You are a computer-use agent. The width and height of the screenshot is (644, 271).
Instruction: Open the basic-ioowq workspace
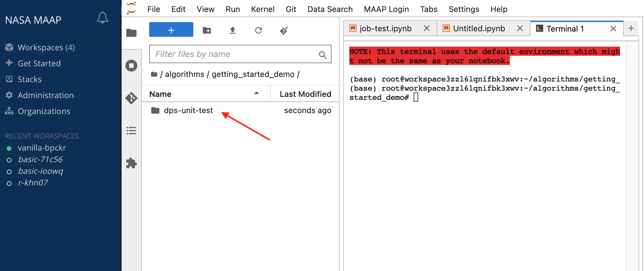pyautogui.click(x=41, y=171)
